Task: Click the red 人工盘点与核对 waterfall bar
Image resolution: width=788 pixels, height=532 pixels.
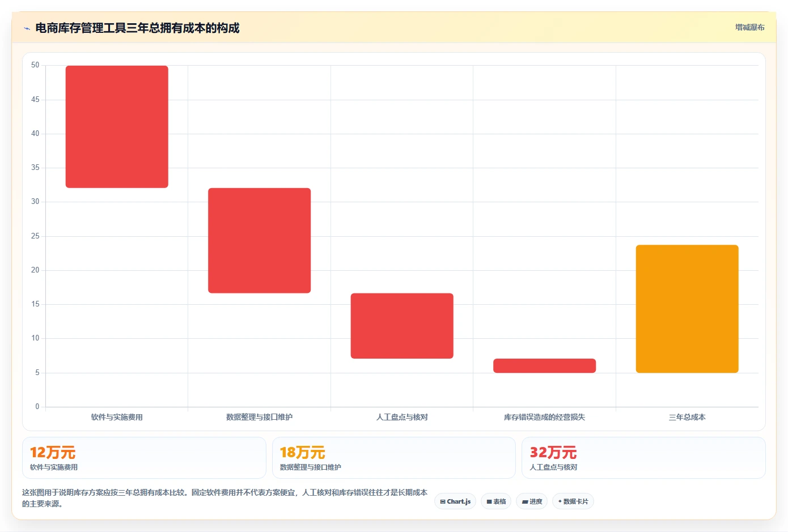Action: 402,326
